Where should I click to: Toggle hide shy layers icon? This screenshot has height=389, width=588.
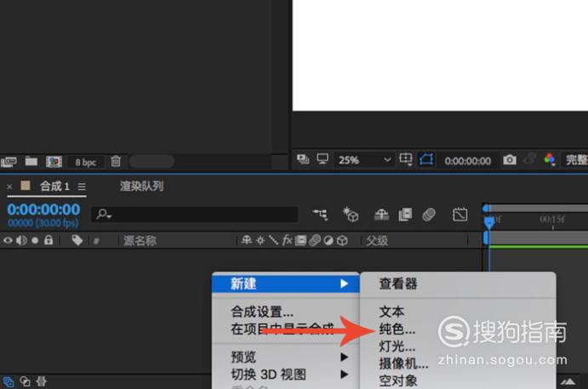pyautogui.click(x=381, y=215)
